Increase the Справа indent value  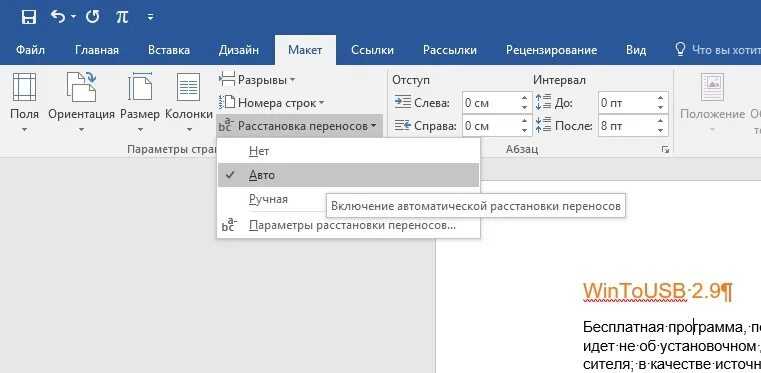coord(524,122)
